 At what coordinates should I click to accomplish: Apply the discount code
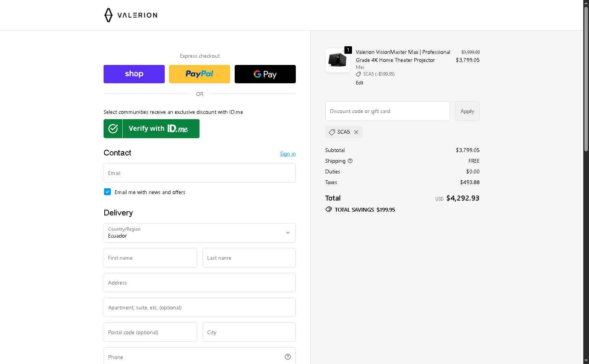point(467,111)
